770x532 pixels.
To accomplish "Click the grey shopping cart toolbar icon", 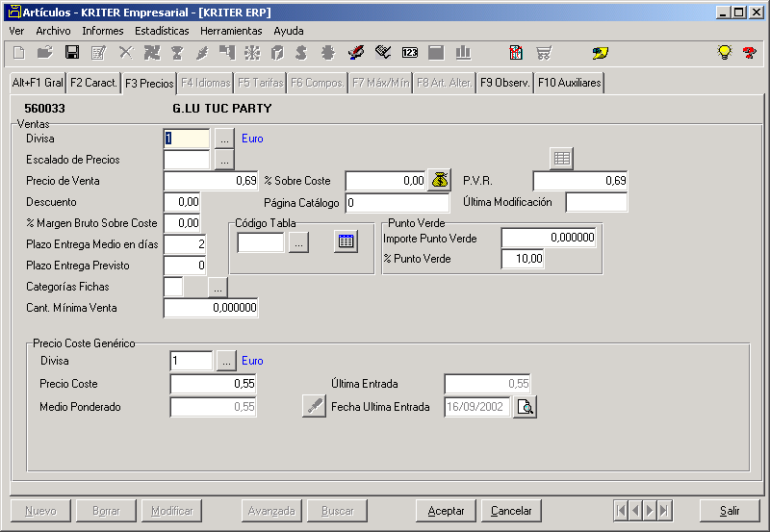I will pyautogui.click(x=544, y=53).
